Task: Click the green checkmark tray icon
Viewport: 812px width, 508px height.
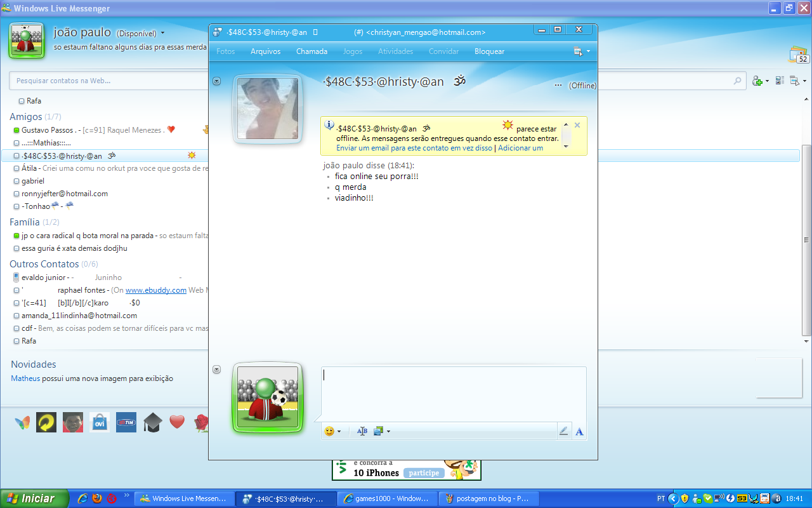Action: (x=707, y=498)
